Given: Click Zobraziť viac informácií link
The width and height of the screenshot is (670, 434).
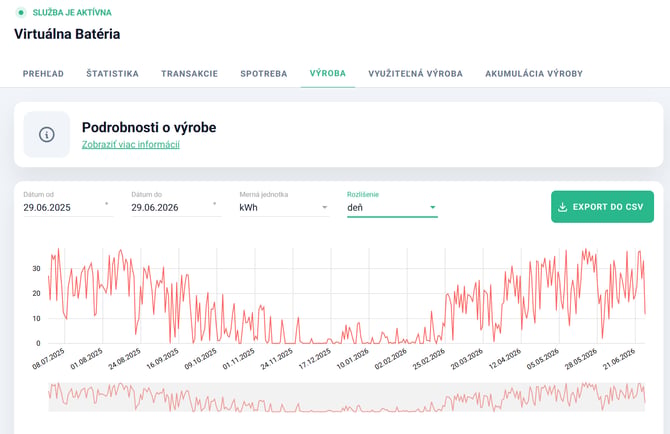Looking at the screenshot, I should [x=131, y=144].
